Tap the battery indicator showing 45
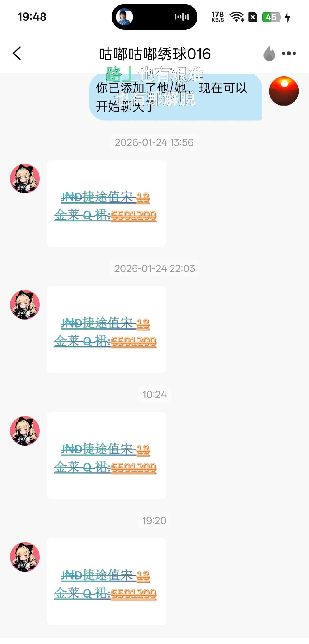Screen dimensions: 309x644 click(x=271, y=17)
